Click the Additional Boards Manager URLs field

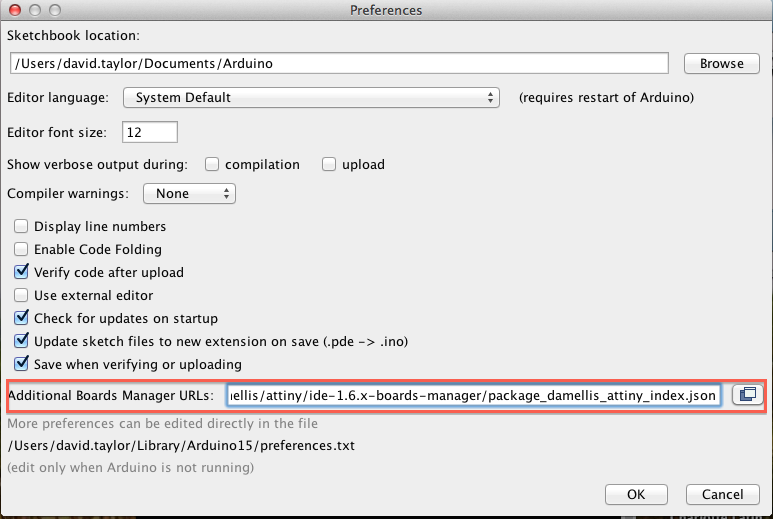474,395
